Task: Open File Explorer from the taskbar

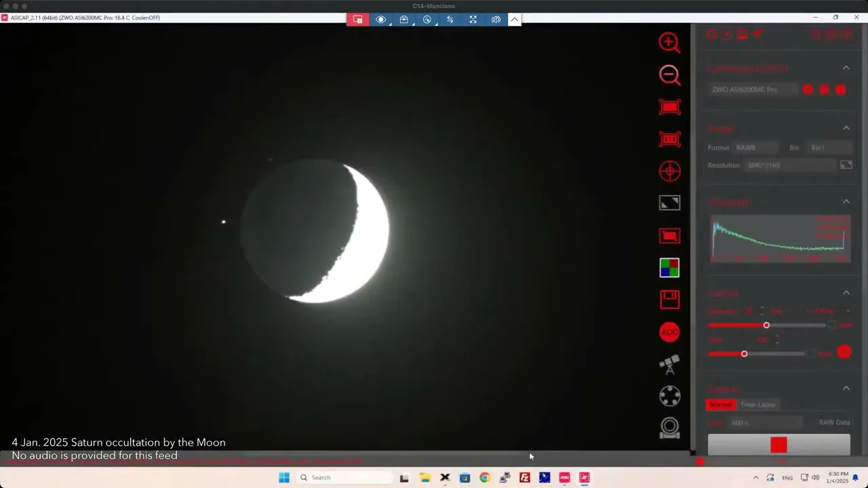Action: tap(425, 477)
